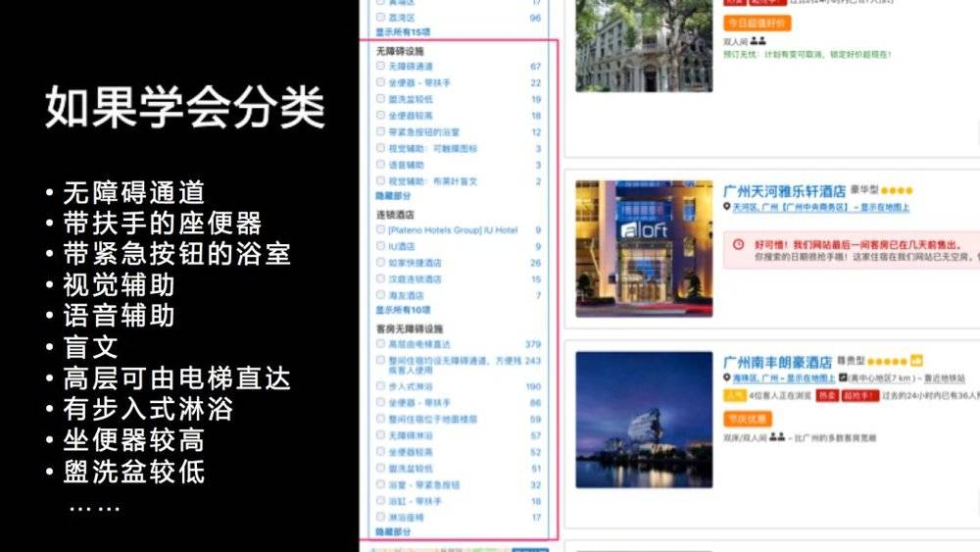Screen dimensions: 980x552
Task: Click the distance icon before 离中心地区7 km
Action: (843, 377)
